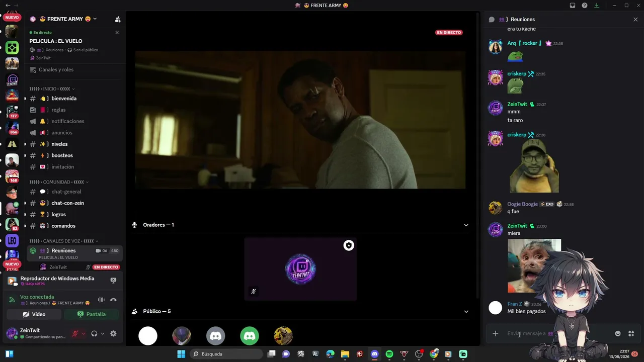Open microphone input options arrow

coord(84,333)
